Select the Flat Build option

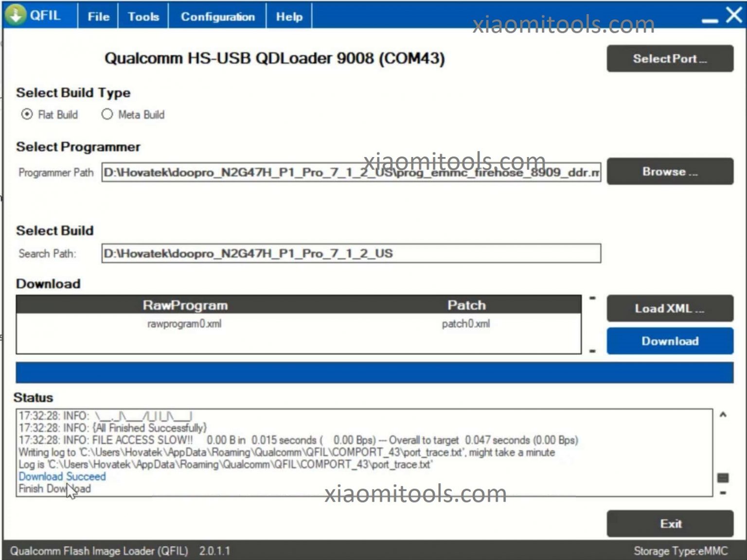(27, 115)
